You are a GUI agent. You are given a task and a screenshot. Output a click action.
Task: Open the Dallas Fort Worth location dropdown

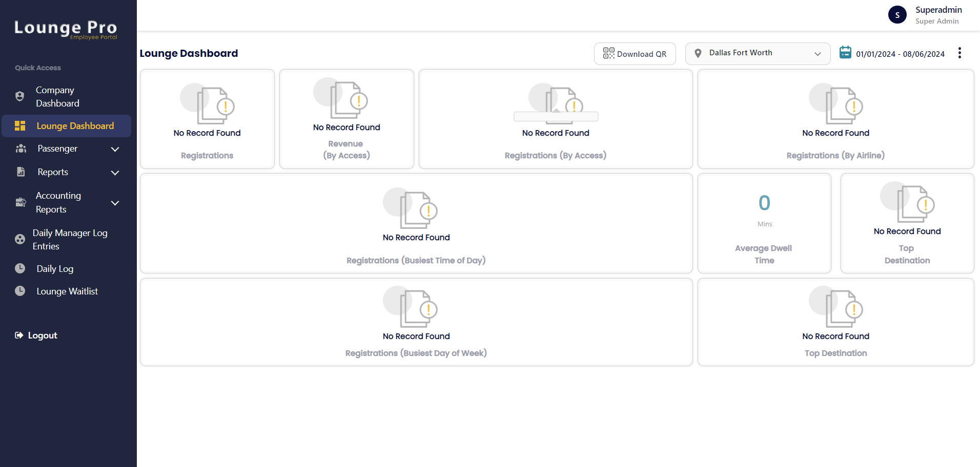click(x=758, y=54)
